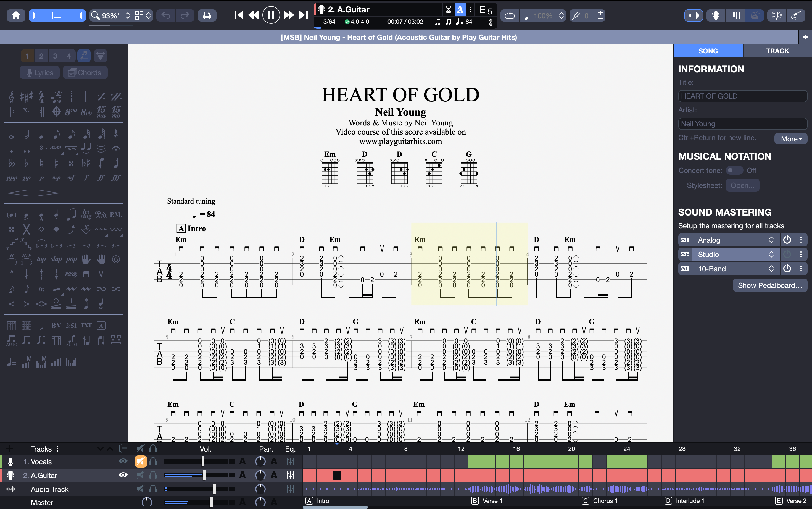Solo the A.Guitar track with headphones
Screen dimensions: 812x509
tap(153, 475)
